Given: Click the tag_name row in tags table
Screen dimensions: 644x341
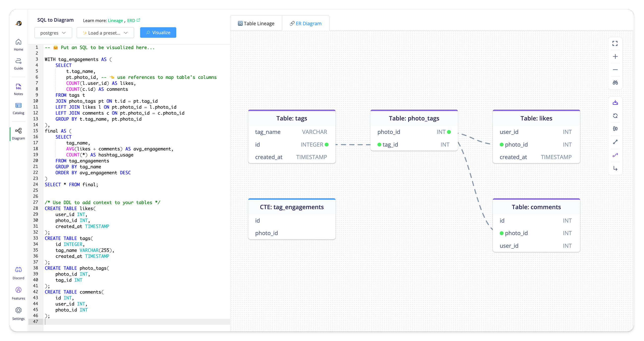Looking at the screenshot, I should [292, 132].
